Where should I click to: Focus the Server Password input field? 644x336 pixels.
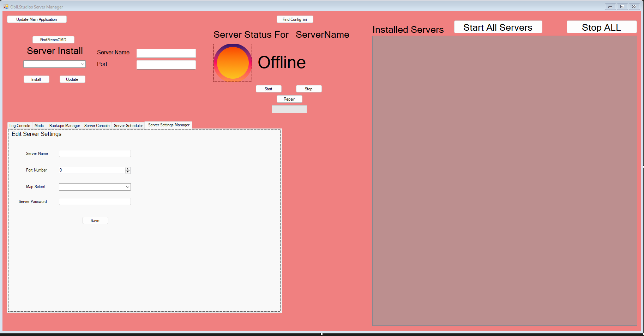[x=95, y=202]
